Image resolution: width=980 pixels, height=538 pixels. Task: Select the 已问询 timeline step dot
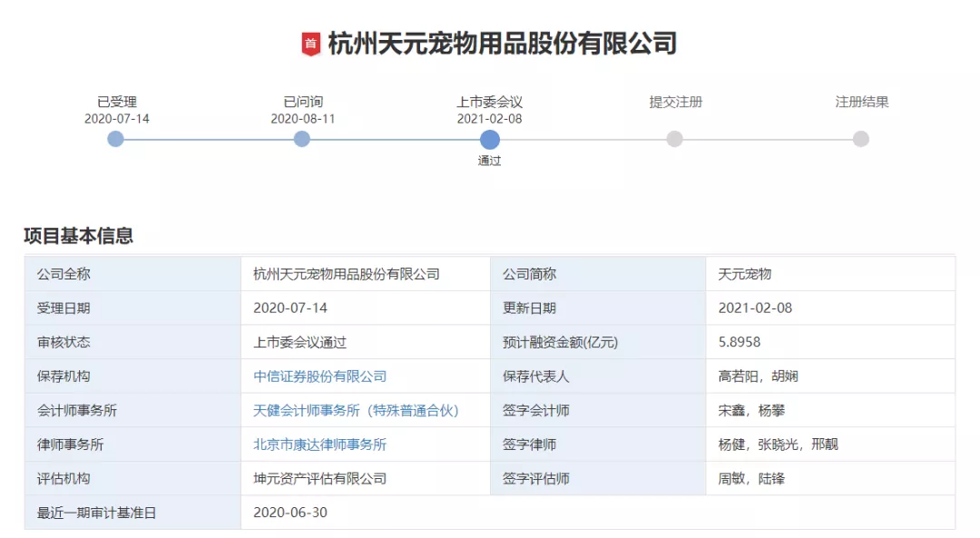tap(302, 139)
